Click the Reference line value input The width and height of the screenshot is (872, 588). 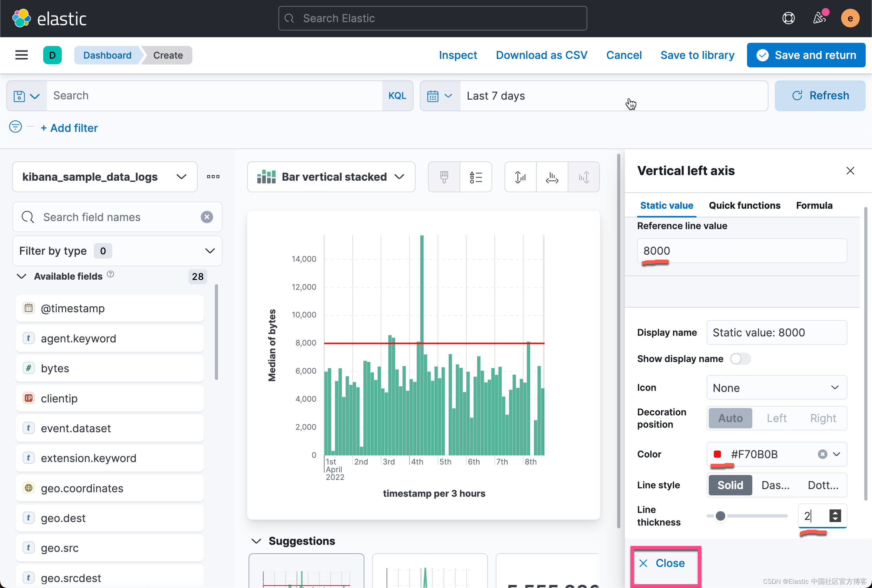[x=741, y=251]
